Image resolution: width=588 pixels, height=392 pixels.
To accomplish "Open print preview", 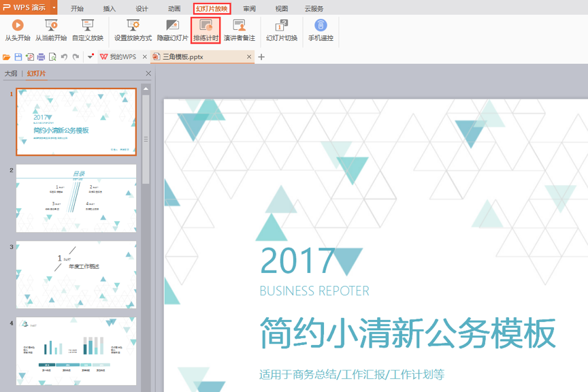I will point(52,56).
